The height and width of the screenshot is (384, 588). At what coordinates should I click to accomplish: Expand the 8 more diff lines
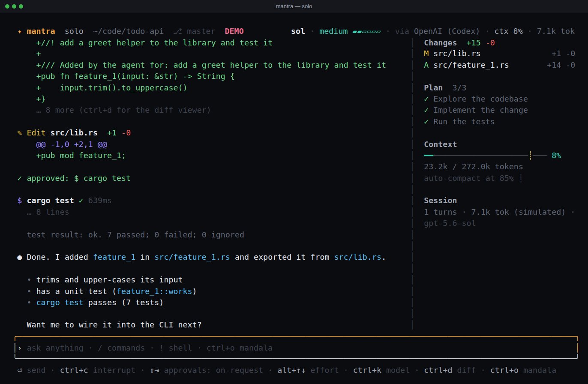123,110
